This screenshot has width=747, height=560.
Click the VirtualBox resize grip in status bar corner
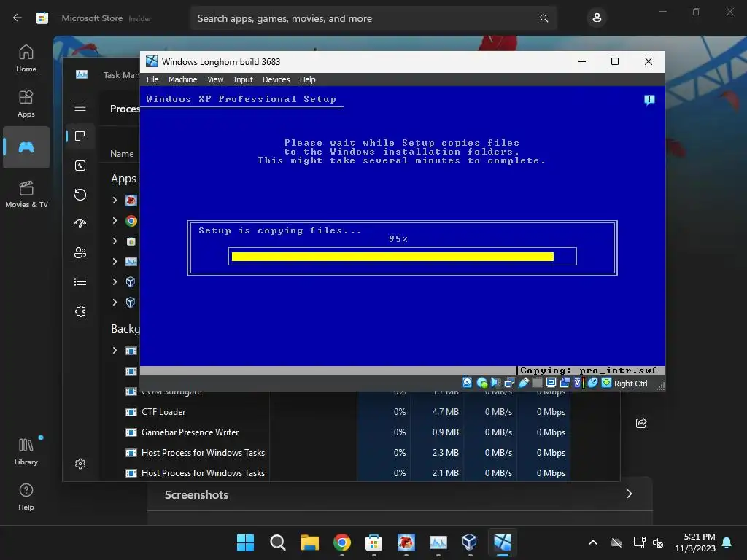(660, 386)
